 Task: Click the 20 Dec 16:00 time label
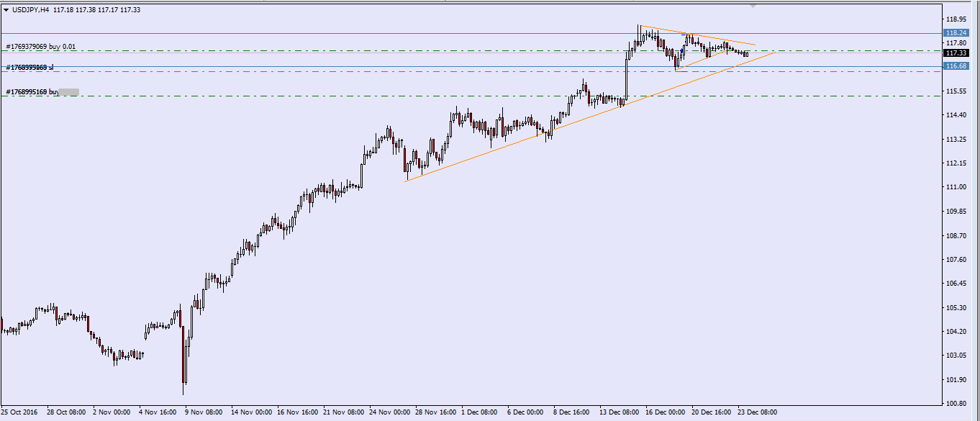click(712, 413)
